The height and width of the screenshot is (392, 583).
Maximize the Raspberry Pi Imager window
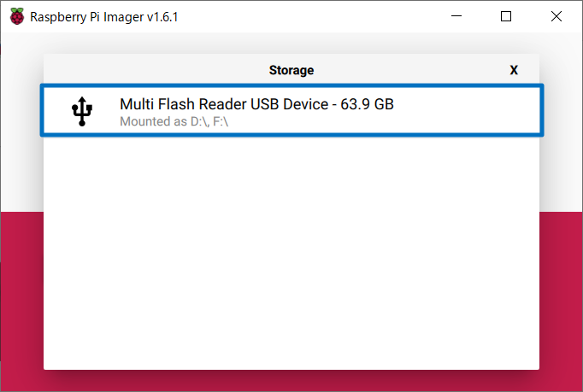(x=506, y=16)
